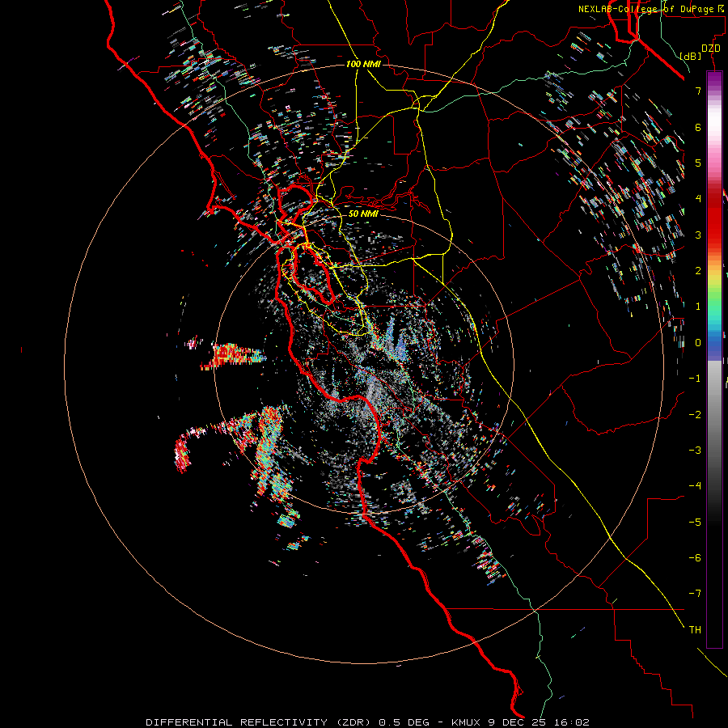This screenshot has height=728, width=728.
Task: Click the 3 value on the color scale
Action: [x=698, y=235]
